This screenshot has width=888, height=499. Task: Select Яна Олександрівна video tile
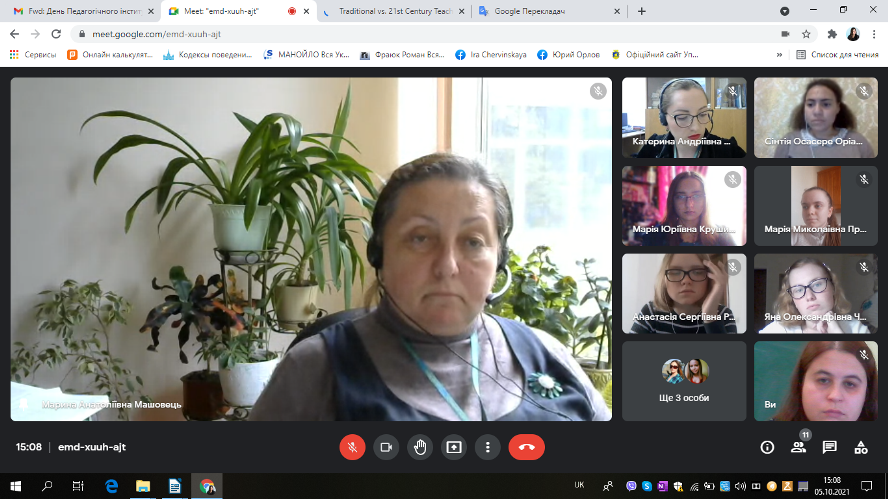(x=816, y=293)
